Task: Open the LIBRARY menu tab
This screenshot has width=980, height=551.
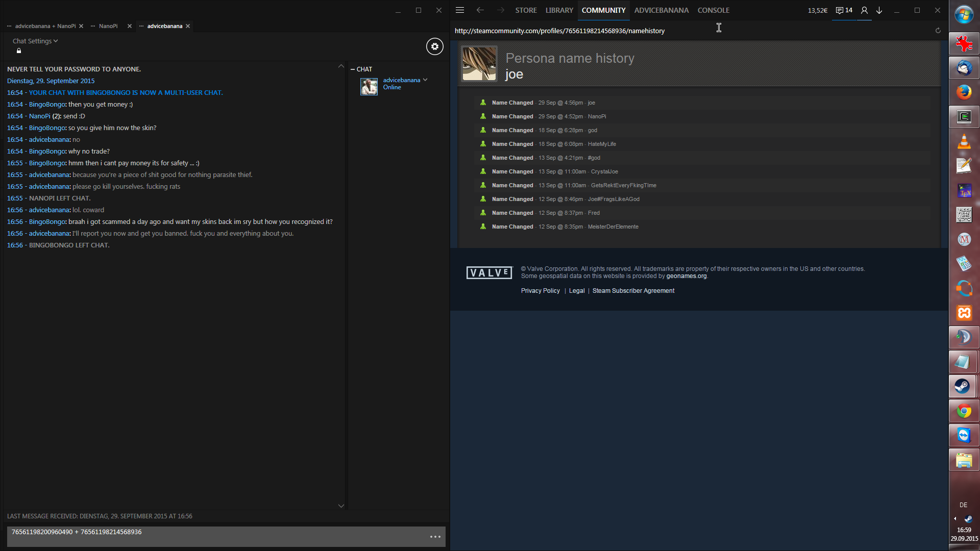Action: (x=559, y=10)
